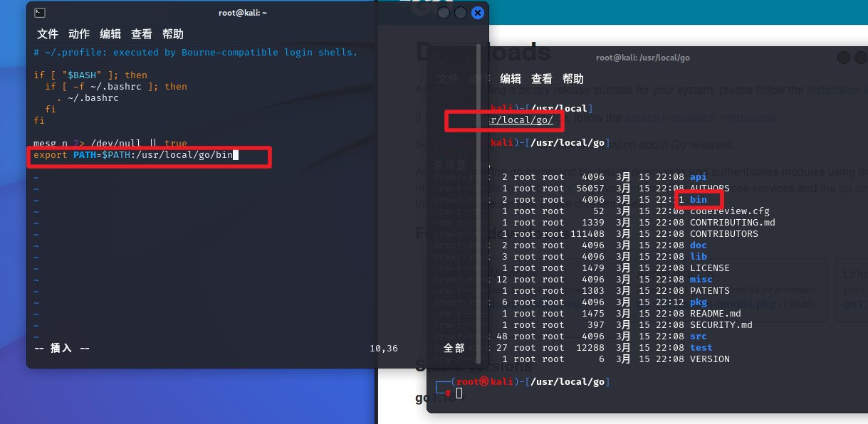Click the '-- 插入 --' mode indicator

pyautogui.click(x=62, y=348)
